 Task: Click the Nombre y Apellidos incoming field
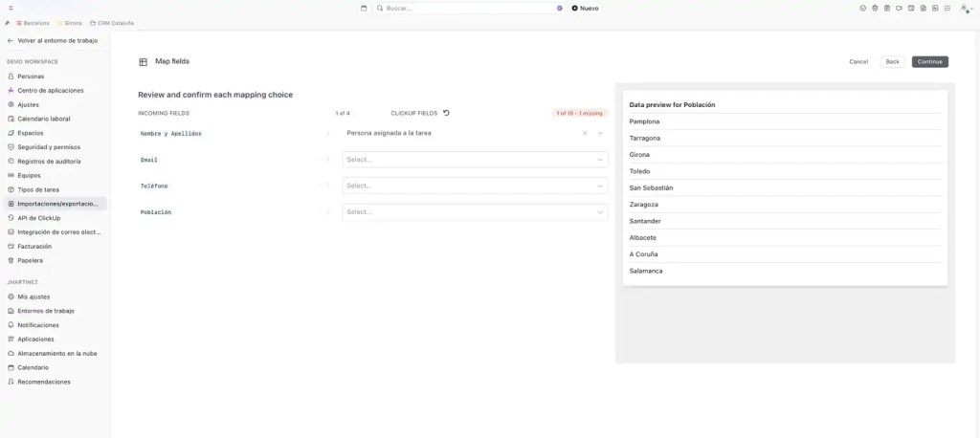point(170,134)
